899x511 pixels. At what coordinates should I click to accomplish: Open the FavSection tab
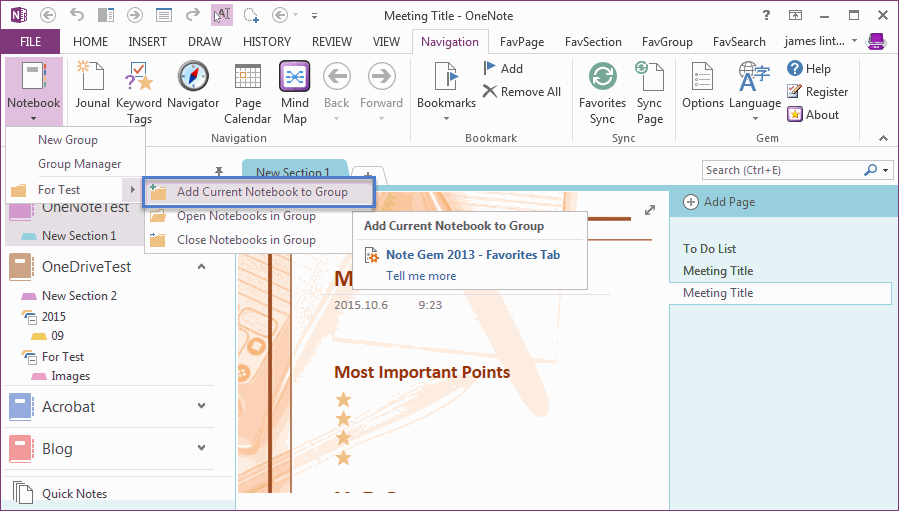point(593,42)
